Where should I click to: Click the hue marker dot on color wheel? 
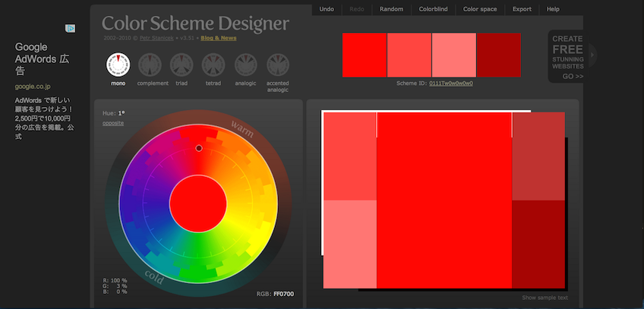pyautogui.click(x=199, y=148)
